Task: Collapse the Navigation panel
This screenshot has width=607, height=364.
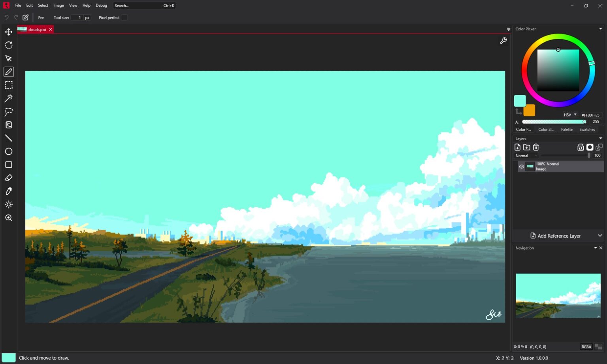Action: 596,248
